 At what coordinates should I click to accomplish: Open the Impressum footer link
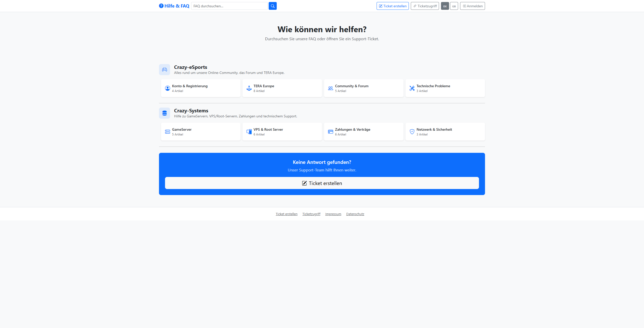coord(333,214)
